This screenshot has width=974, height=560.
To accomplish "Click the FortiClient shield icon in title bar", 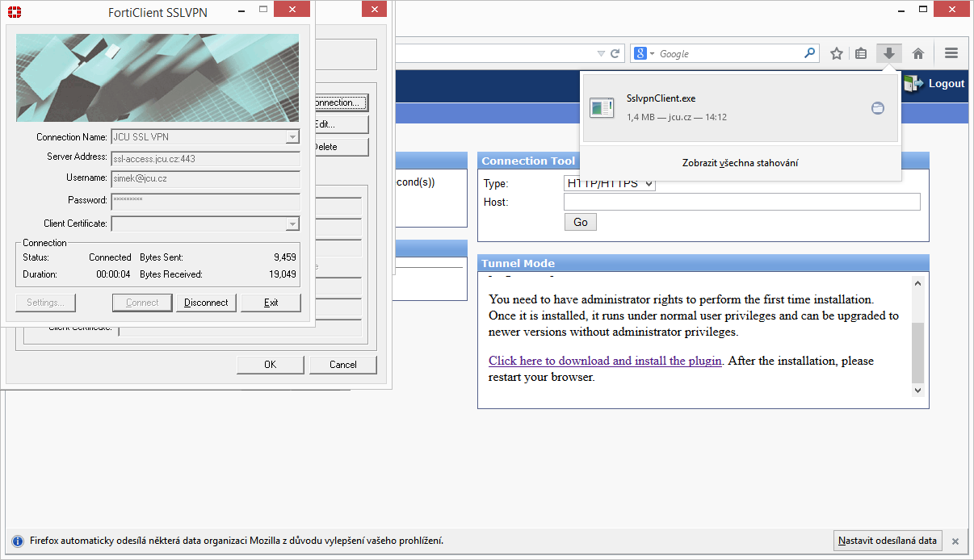I will [x=14, y=12].
